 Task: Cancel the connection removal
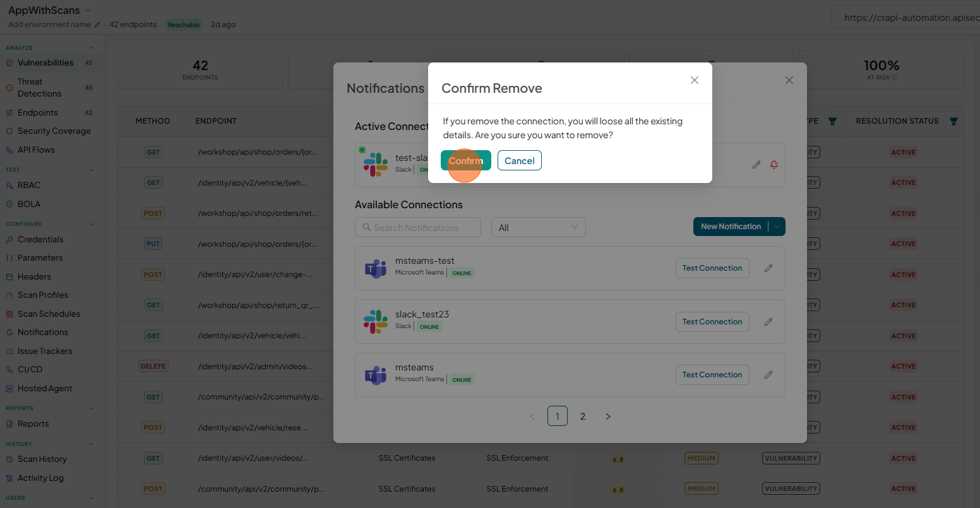tap(520, 160)
